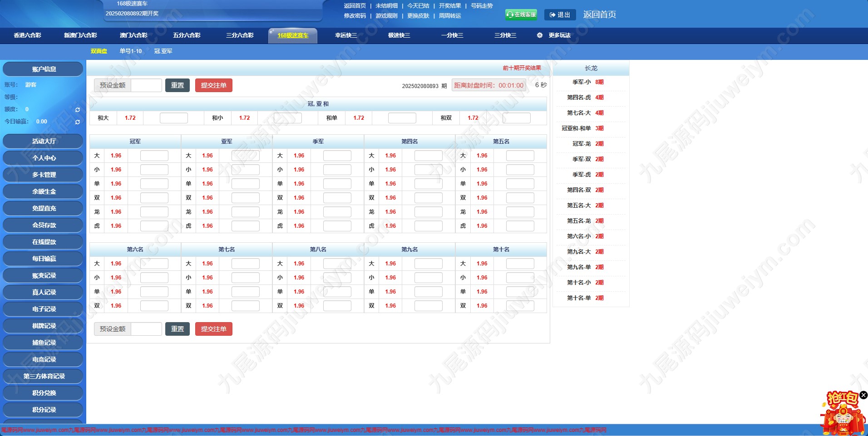868x436 pixels.
Task: Switch to the 极速快三 game tab
Action: [399, 35]
